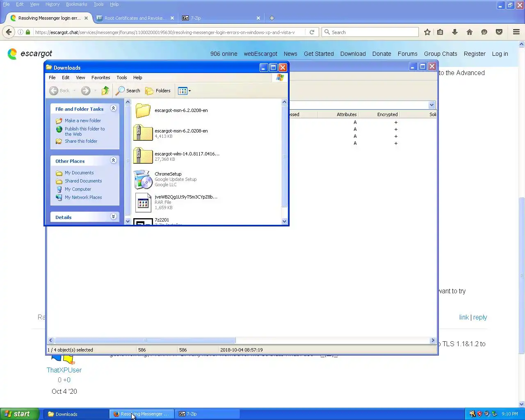Click Firefox Back arrow button
Viewport: 525px width, 420px height.
click(x=9, y=32)
